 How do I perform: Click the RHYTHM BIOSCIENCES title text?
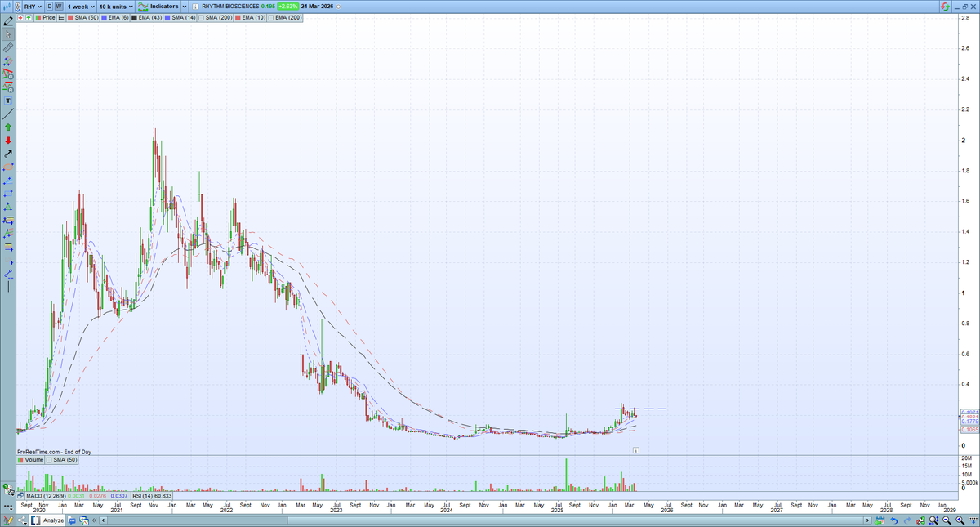(x=230, y=7)
